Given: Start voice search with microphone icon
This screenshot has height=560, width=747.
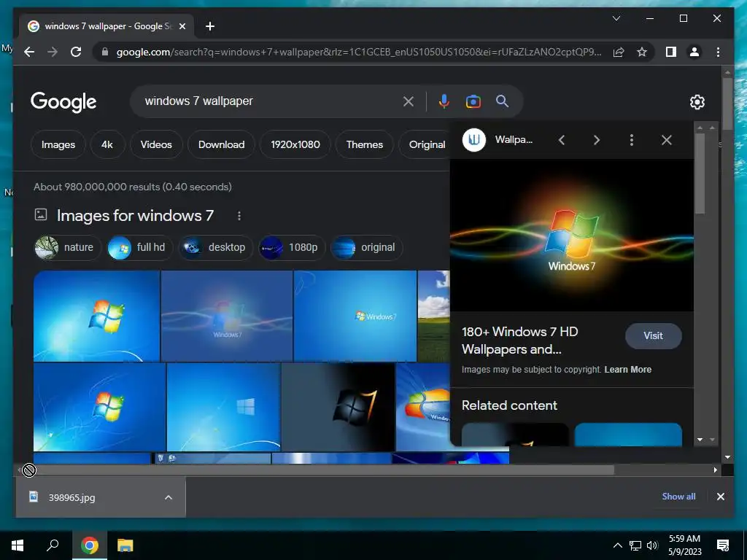Looking at the screenshot, I should coord(444,101).
